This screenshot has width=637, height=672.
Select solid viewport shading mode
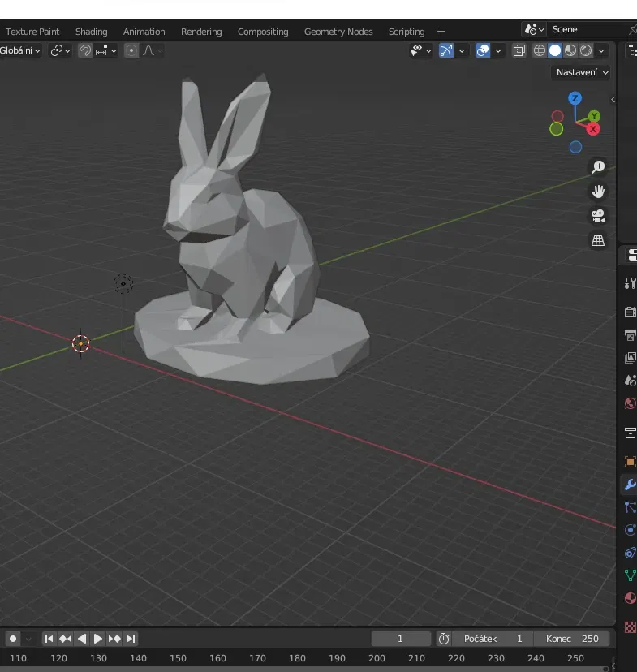coord(555,50)
